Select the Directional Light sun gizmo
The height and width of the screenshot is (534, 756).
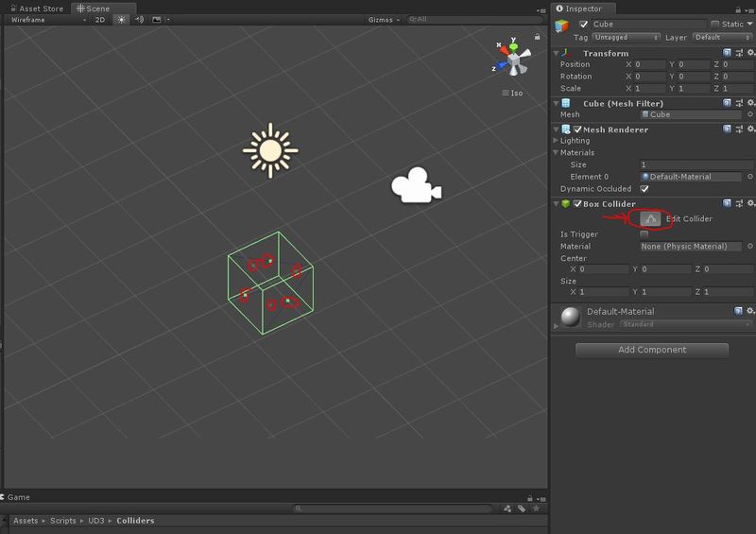click(x=270, y=150)
